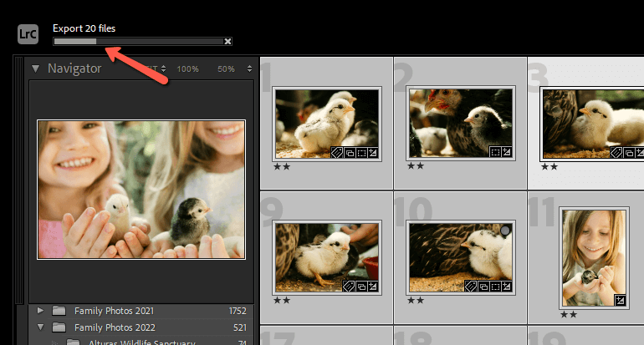644x345 pixels.
Task: Click keyword tag badge on photo 3
Action: tap(616, 152)
